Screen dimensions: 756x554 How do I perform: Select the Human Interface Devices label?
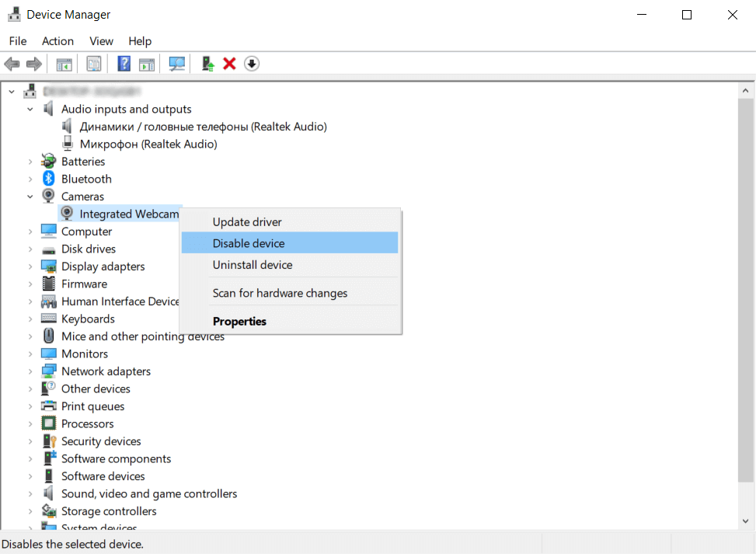tap(120, 301)
